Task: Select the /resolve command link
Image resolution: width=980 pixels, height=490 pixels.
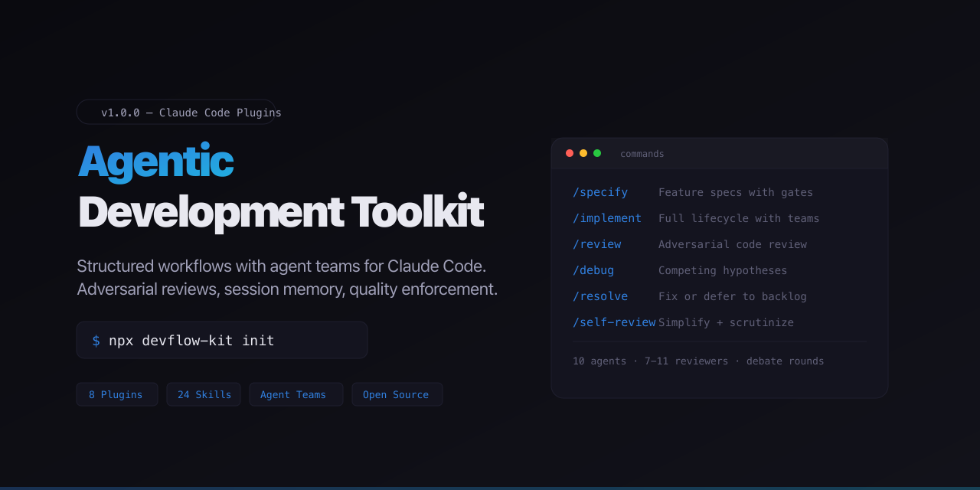Action: (599, 296)
